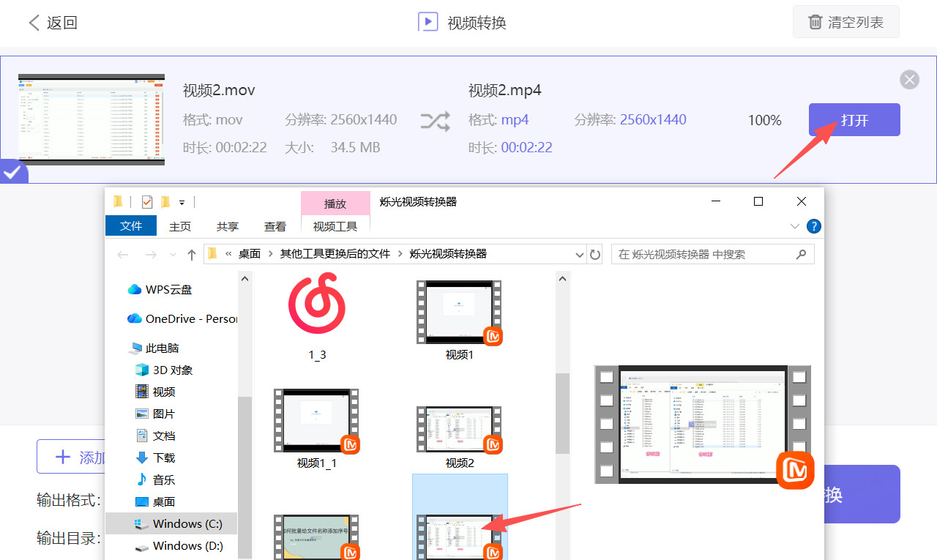Toggle the selection checkmark on 视频2.mov item
The image size is (937, 560).
[x=12, y=173]
